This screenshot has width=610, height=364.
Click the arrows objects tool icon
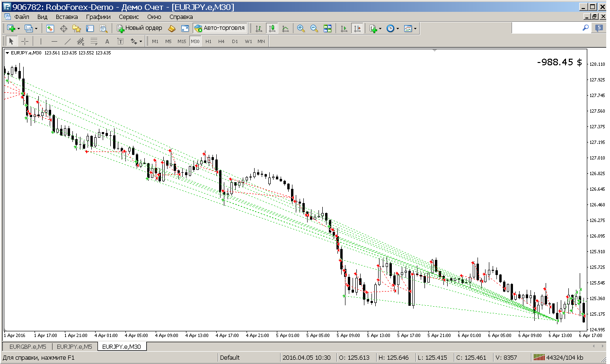point(133,41)
